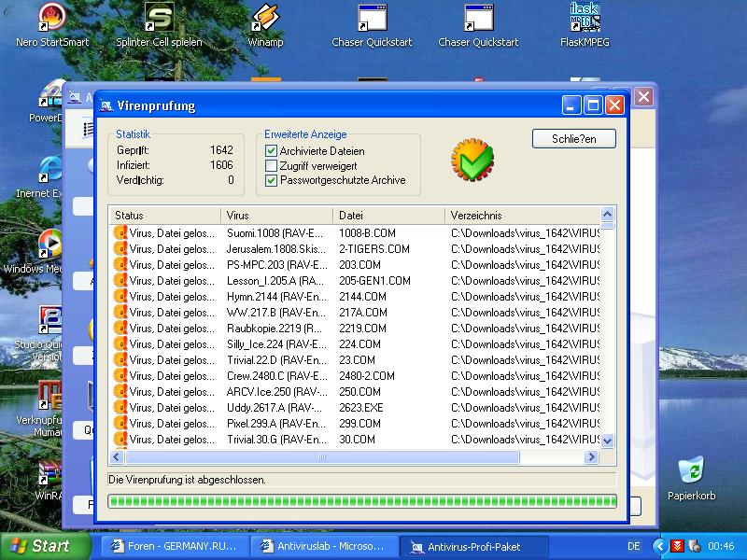
Task: Open the Windows Start menu
Action: [x=39, y=546]
